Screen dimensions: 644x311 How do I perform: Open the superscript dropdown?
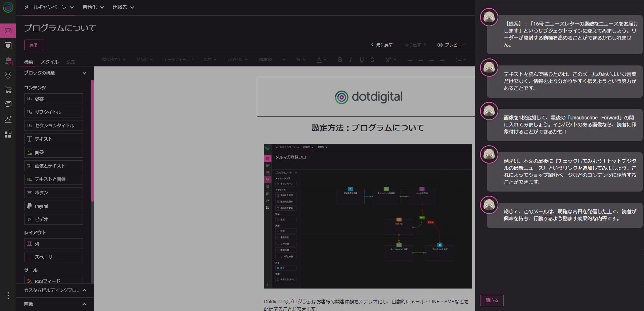tap(391, 60)
